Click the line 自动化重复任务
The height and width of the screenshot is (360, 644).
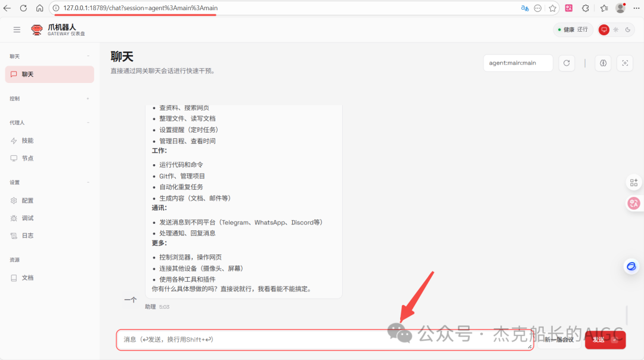181,187
